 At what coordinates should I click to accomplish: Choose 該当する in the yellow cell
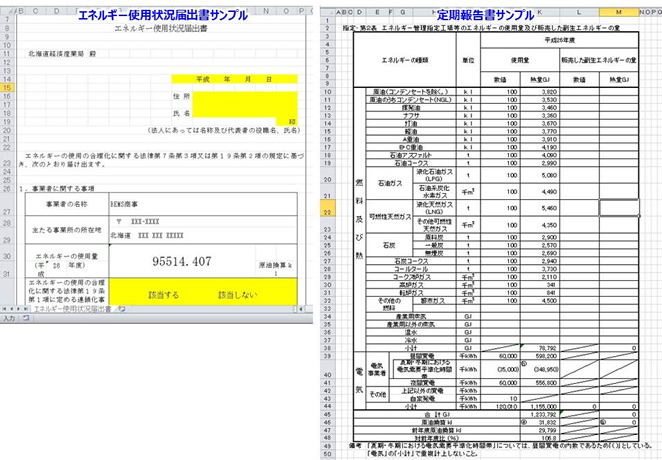163,295
